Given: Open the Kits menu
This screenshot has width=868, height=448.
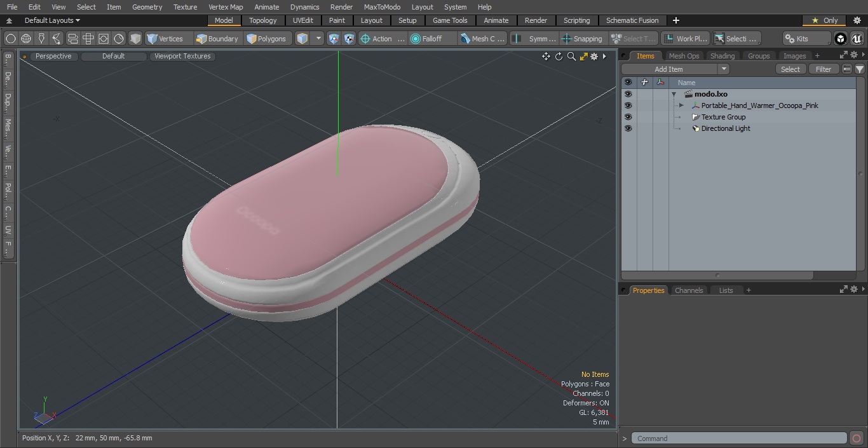Looking at the screenshot, I should [806, 39].
